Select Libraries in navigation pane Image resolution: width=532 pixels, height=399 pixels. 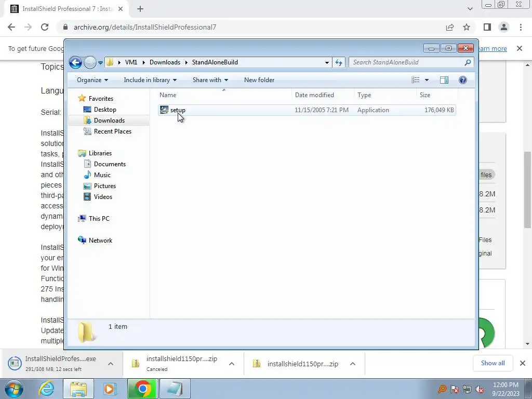coord(100,153)
